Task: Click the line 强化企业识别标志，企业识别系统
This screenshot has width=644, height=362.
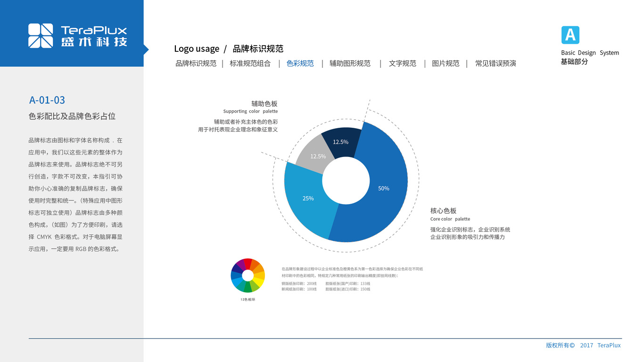Action: [470, 230]
